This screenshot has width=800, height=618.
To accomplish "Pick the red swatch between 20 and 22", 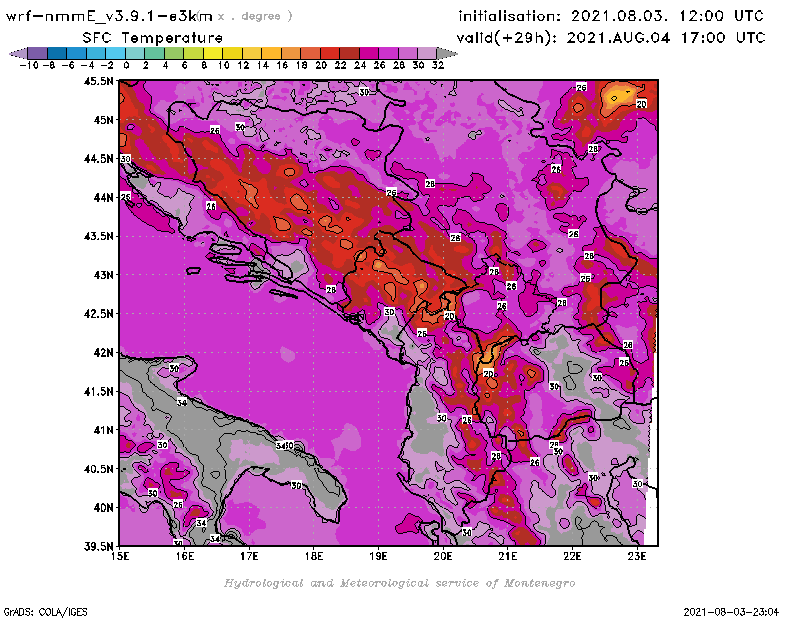I will 330,53.
